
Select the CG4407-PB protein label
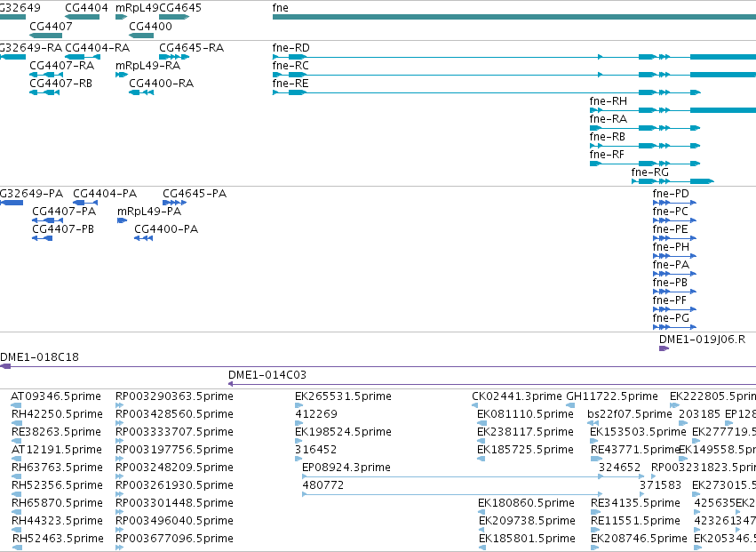(63, 229)
